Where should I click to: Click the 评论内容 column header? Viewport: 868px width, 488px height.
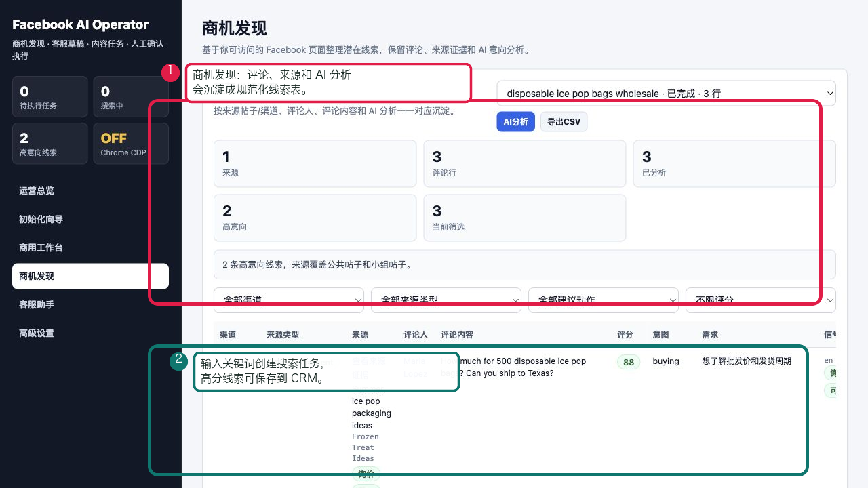click(x=457, y=335)
